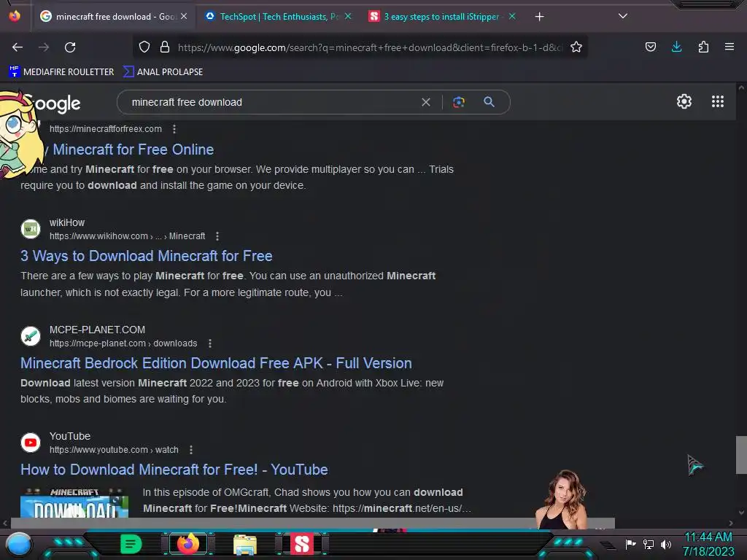
Task: Open 3 Ways to Download Minecraft for Free
Action: 146,256
